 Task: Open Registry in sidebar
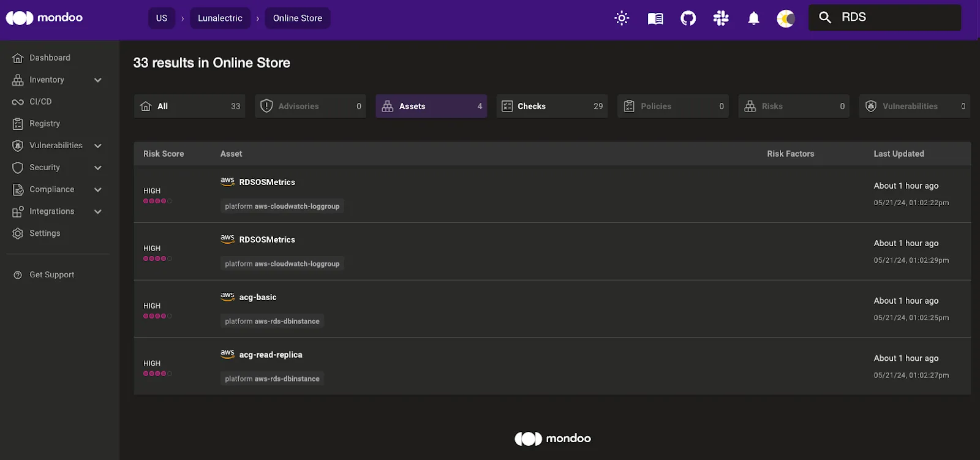45,123
